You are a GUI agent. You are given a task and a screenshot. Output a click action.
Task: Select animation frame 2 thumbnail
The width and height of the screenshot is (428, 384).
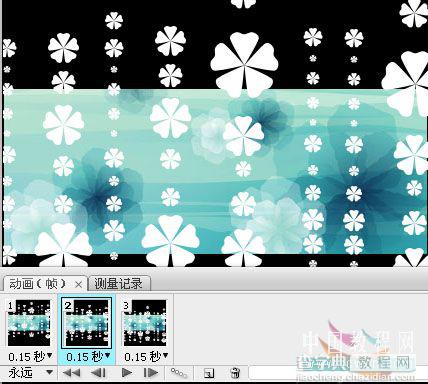[87, 323]
